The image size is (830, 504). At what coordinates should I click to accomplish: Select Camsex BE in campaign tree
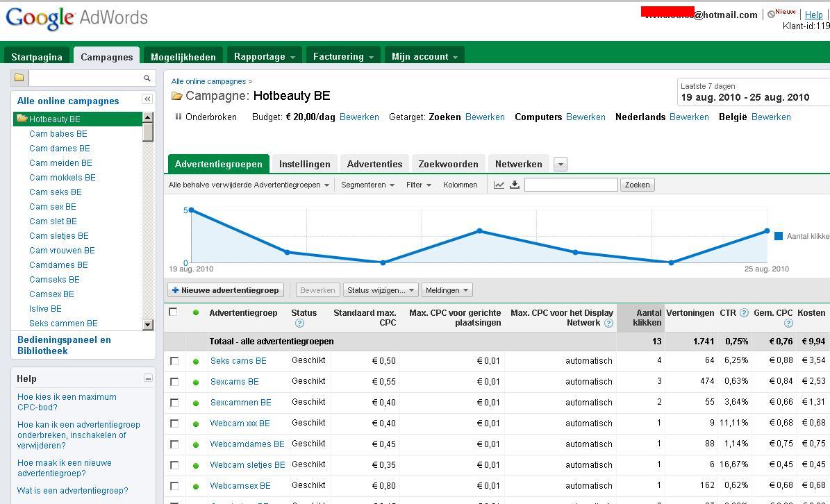pos(51,294)
